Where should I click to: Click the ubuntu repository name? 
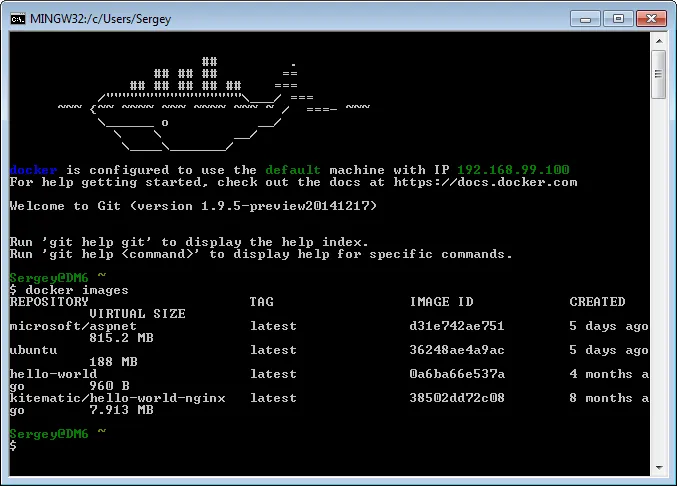point(33,350)
